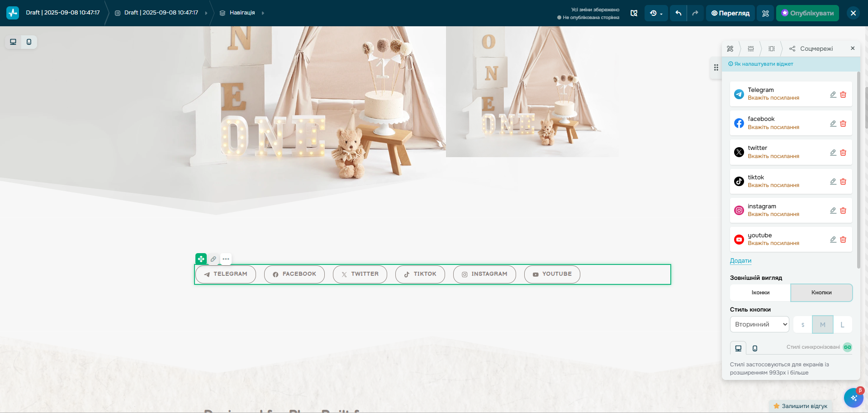Switch canvas to desktop view
868x413 pixels.
[13, 42]
